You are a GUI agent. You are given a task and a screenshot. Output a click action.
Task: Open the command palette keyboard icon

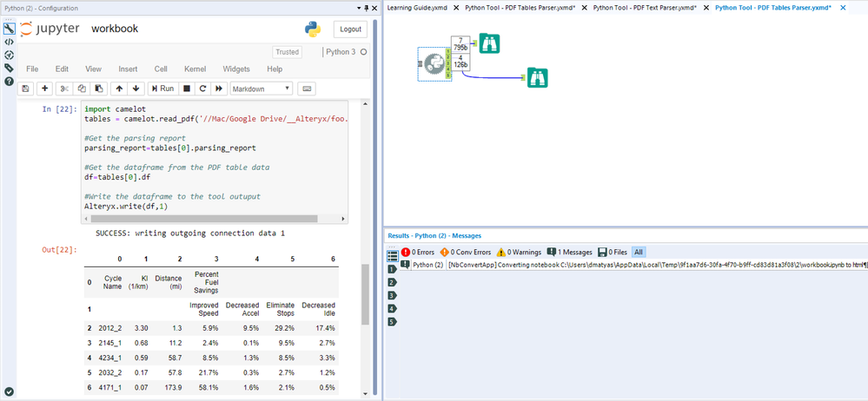[x=306, y=89]
